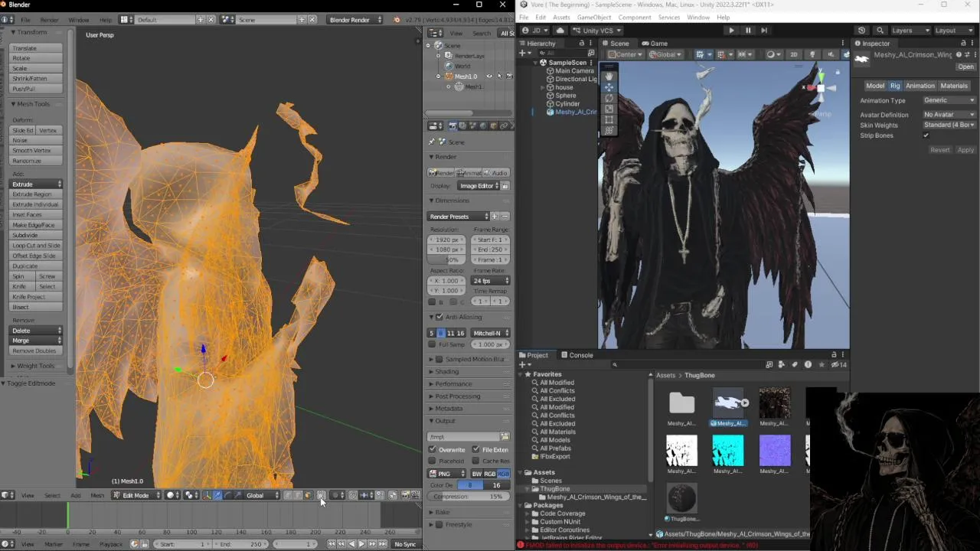Select the Hand view tool in Unity Scene
This screenshot has width=980, height=551.
609,77
